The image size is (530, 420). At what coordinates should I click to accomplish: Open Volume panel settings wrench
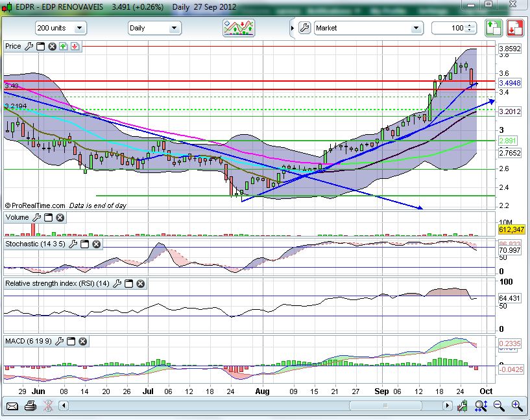click(x=36, y=217)
